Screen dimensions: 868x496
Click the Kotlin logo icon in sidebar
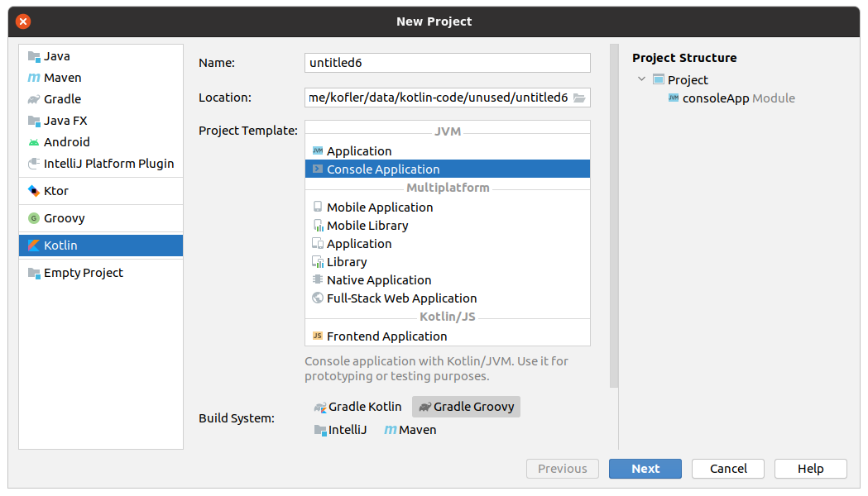34,246
